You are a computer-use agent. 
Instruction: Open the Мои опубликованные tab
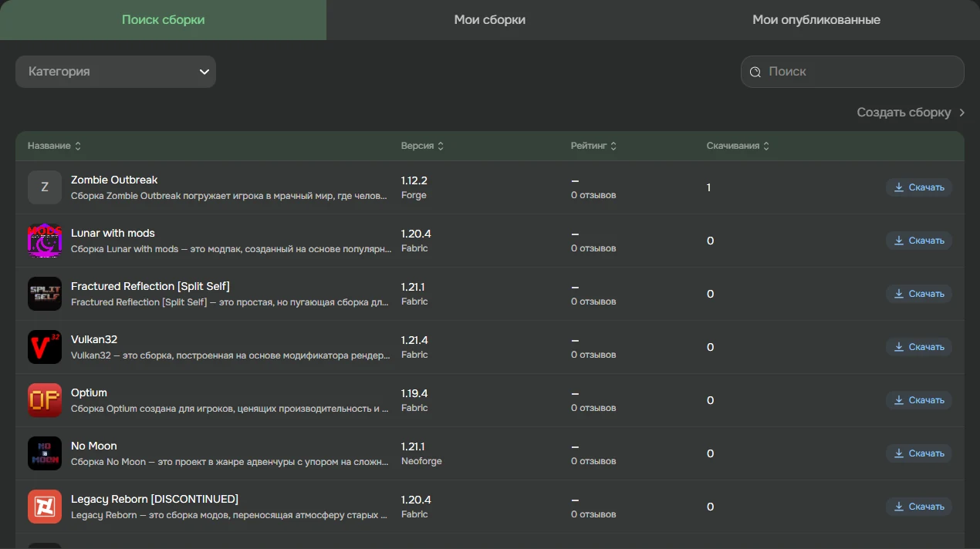click(816, 20)
